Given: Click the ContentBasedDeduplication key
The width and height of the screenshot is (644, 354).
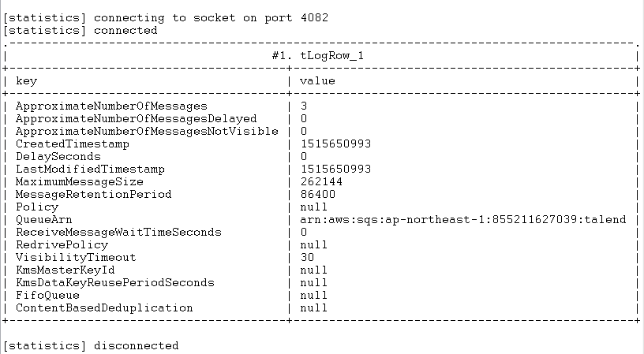Looking at the screenshot, I should [x=104, y=307].
